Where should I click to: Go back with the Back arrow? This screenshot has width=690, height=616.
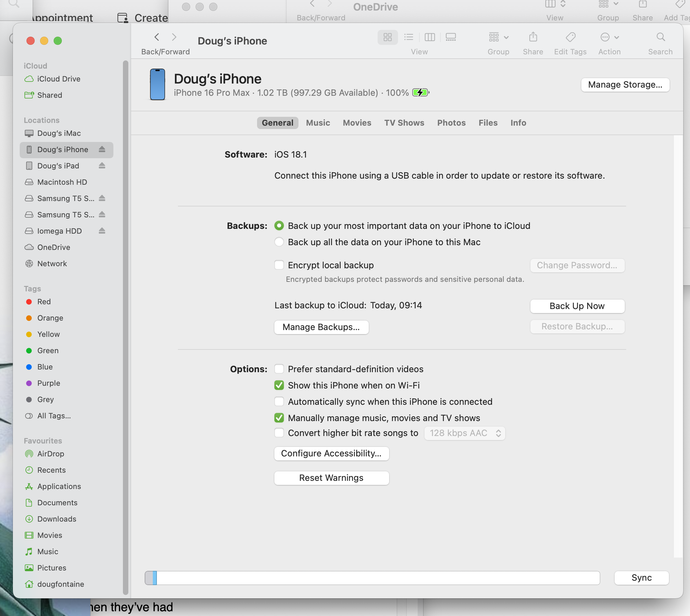click(157, 37)
